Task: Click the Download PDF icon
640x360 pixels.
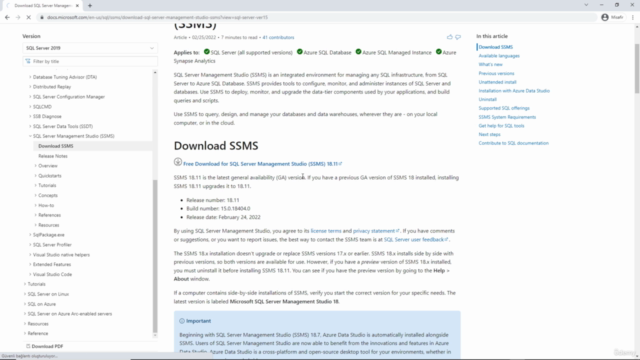Action: (28, 346)
